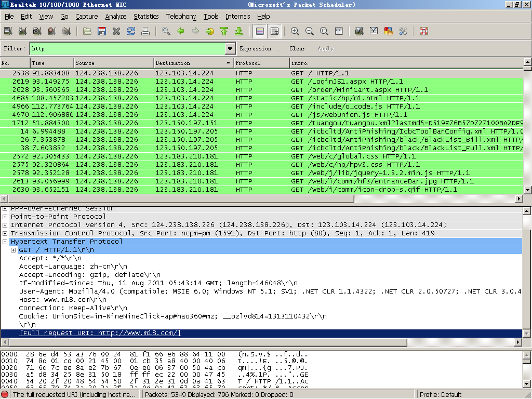Restart the live capture icon
The image size is (532, 399).
[66, 31]
